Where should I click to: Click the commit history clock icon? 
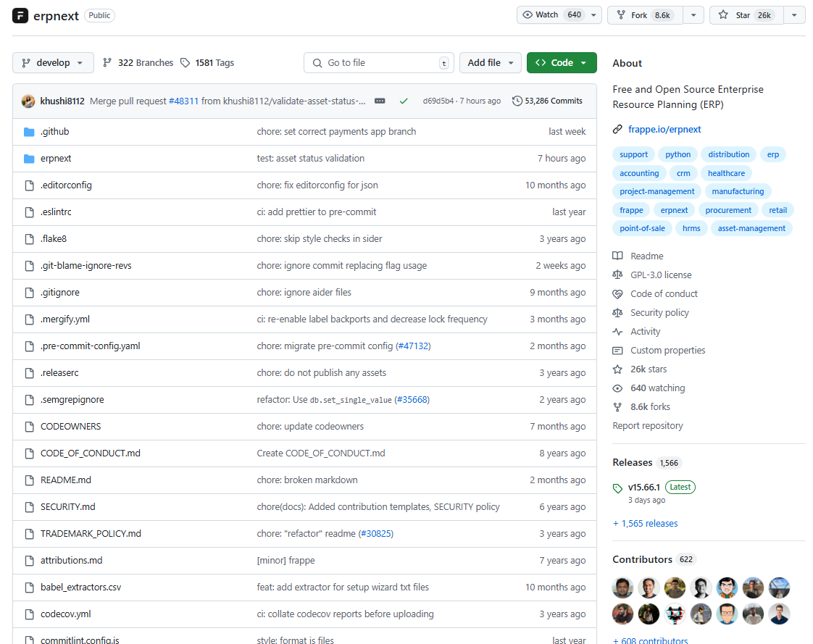pyautogui.click(x=517, y=101)
